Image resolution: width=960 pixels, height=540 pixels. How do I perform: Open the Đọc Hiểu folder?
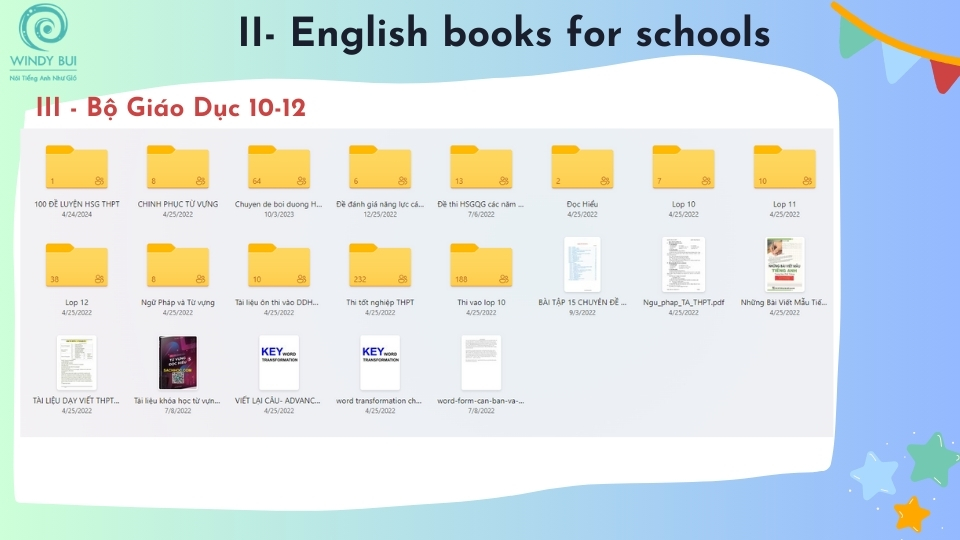pos(582,168)
